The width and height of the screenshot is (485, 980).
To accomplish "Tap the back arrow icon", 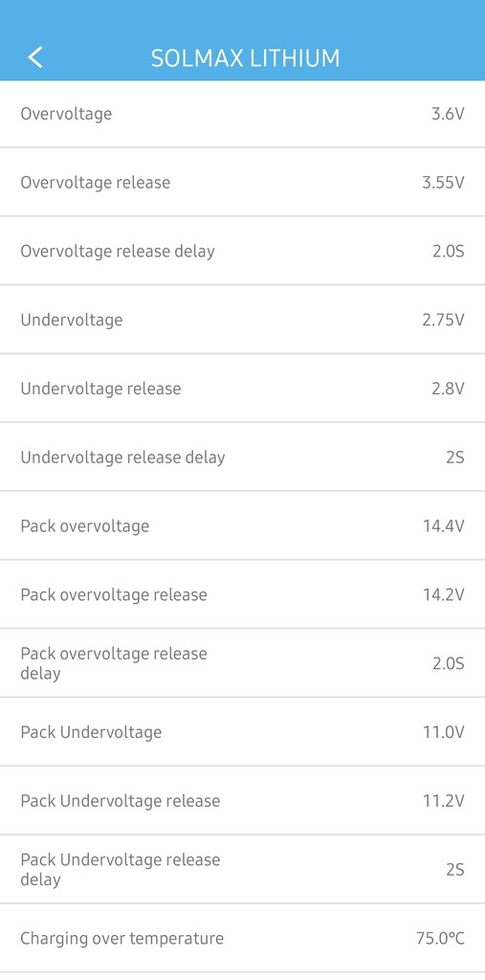I will point(35,57).
